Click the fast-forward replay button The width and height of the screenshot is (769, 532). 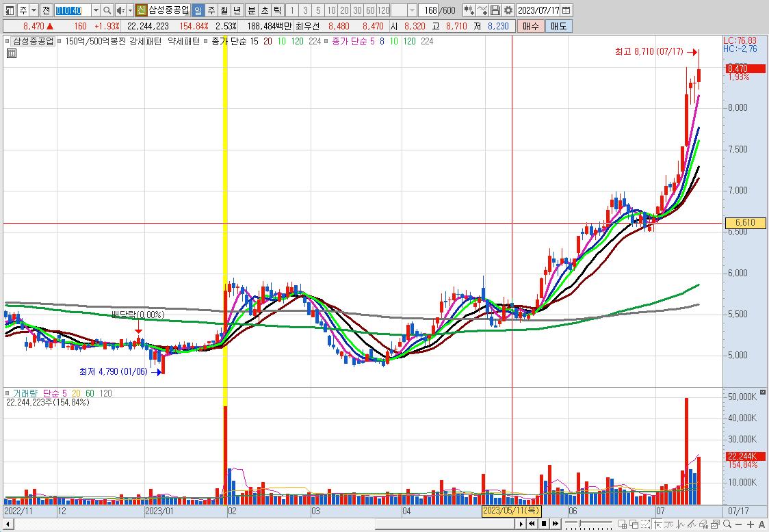point(555,524)
